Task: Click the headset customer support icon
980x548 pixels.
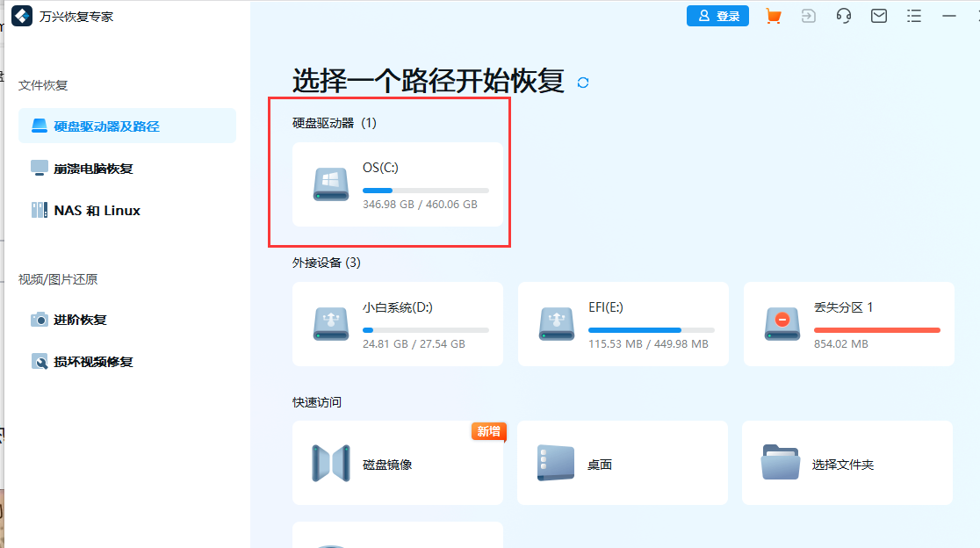Action: [x=843, y=16]
